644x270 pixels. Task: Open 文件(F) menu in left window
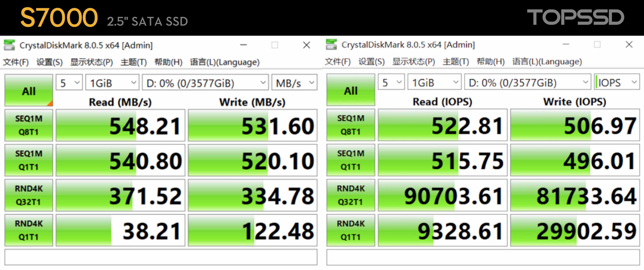coord(16,62)
